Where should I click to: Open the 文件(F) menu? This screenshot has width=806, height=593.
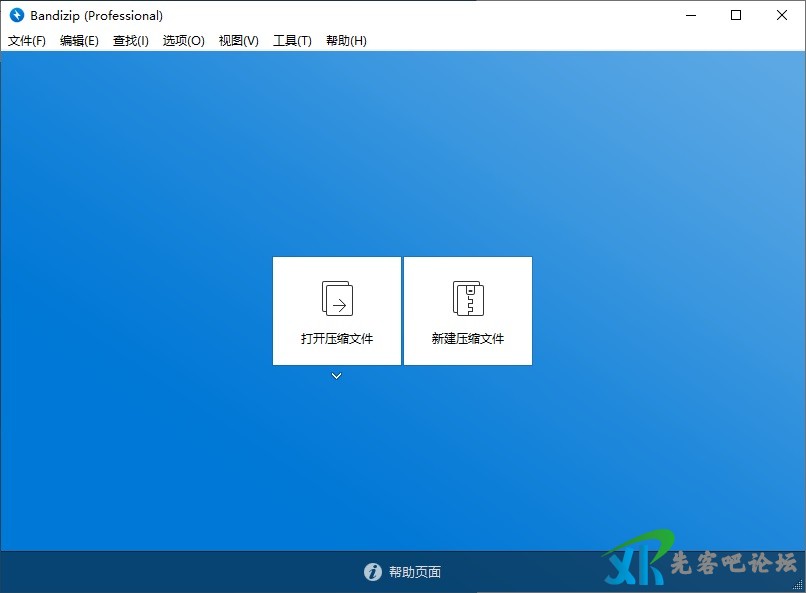[x=27, y=41]
